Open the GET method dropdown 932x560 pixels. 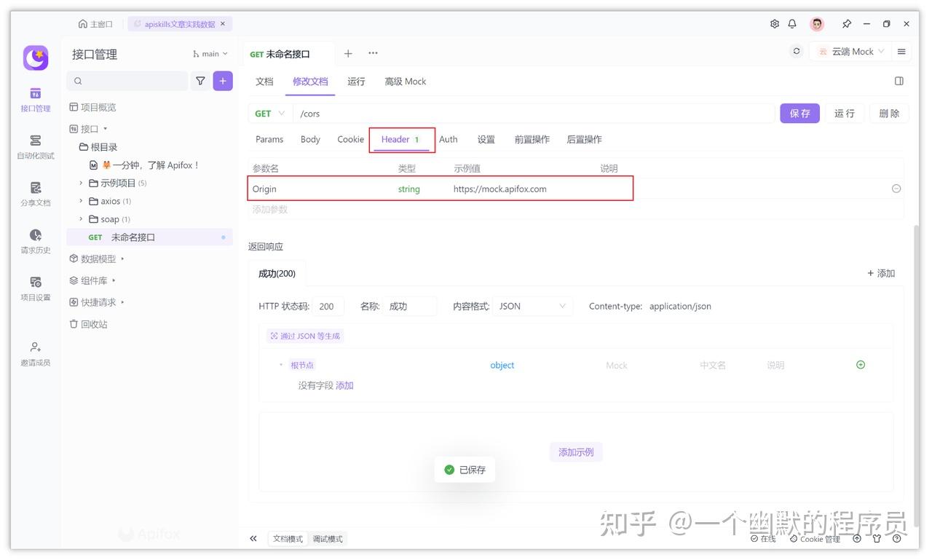pos(269,113)
